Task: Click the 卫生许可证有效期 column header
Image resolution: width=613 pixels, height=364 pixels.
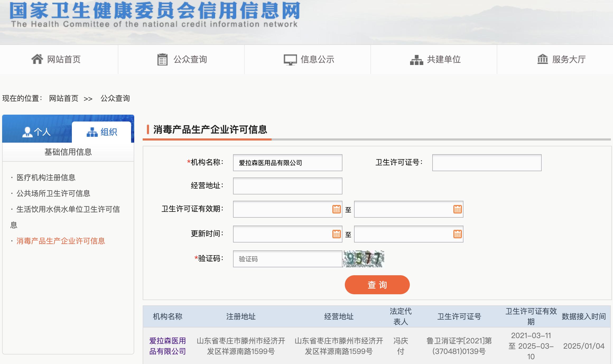Action: (x=531, y=316)
